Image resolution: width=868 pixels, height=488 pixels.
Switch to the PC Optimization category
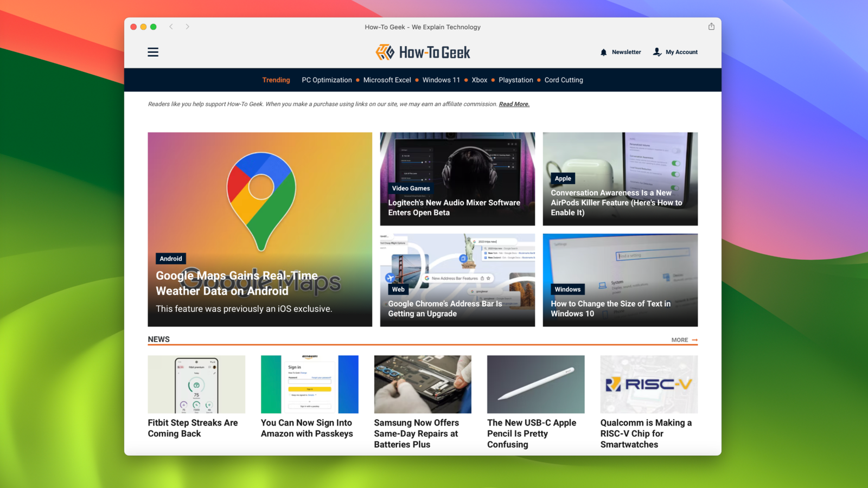(327, 80)
